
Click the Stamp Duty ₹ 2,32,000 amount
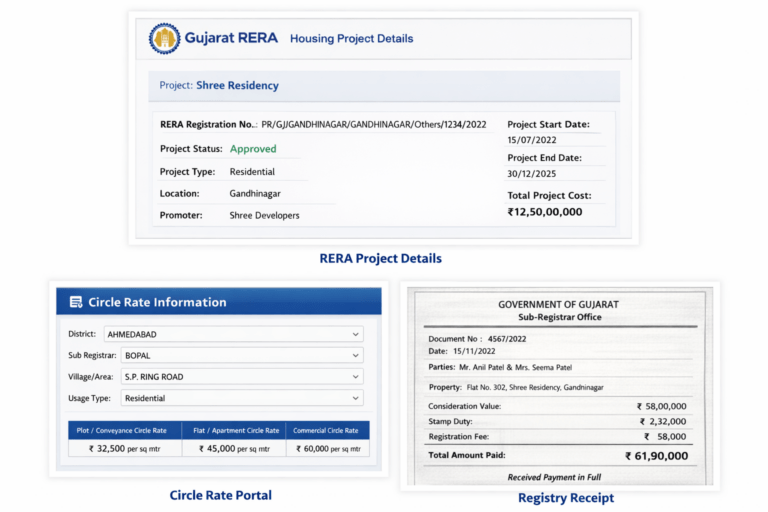point(663,421)
